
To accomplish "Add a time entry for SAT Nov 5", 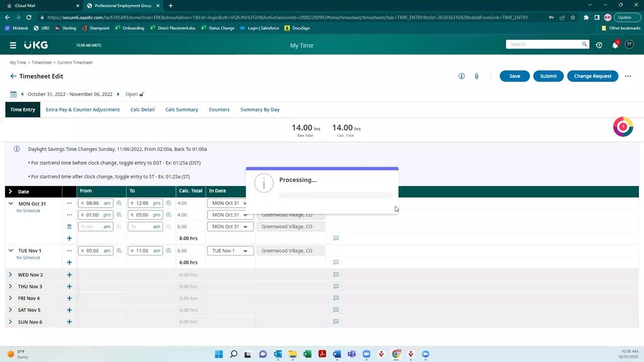I will click(69, 310).
